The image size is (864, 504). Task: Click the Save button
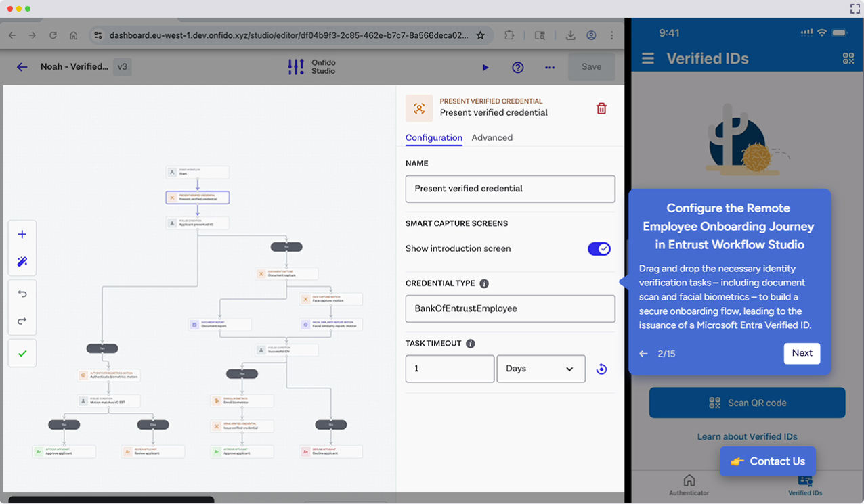click(x=592, y=67)
